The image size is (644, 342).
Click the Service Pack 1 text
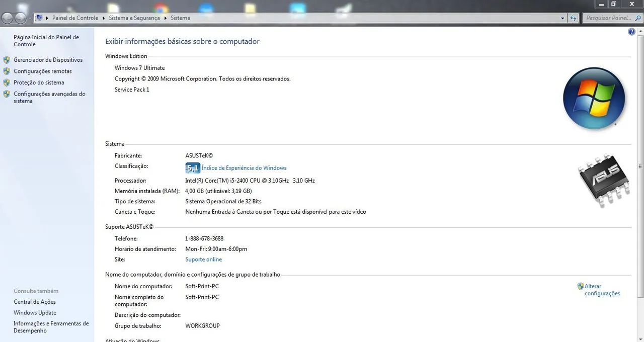pyautogui.click(x=132, y=90)
